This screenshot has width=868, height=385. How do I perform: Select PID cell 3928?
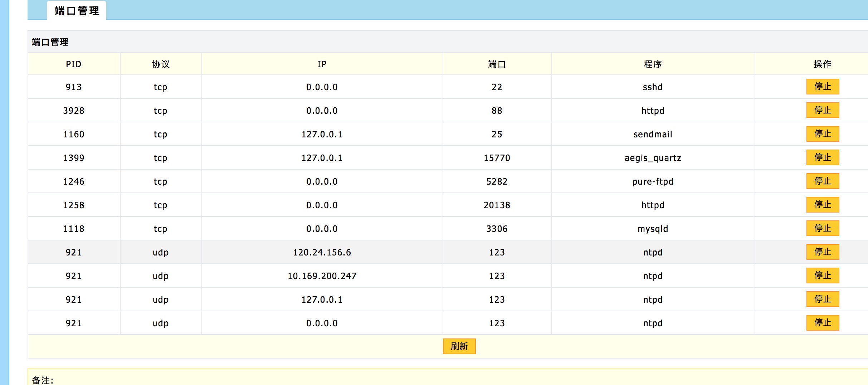pos(74,111)
